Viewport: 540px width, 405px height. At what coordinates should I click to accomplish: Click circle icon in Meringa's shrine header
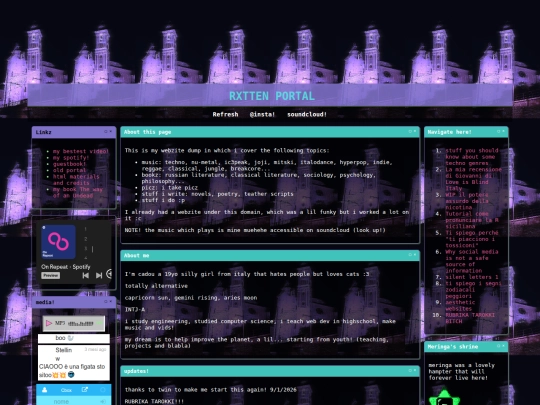498,346
